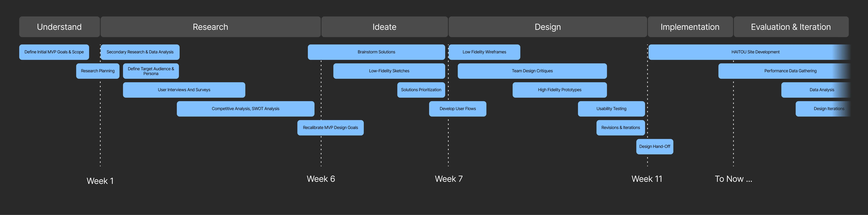The width and height of the screenshot is (868, 215).
Task: Click the Design Hand-Off task bar
Action: (x=655, y=147)
